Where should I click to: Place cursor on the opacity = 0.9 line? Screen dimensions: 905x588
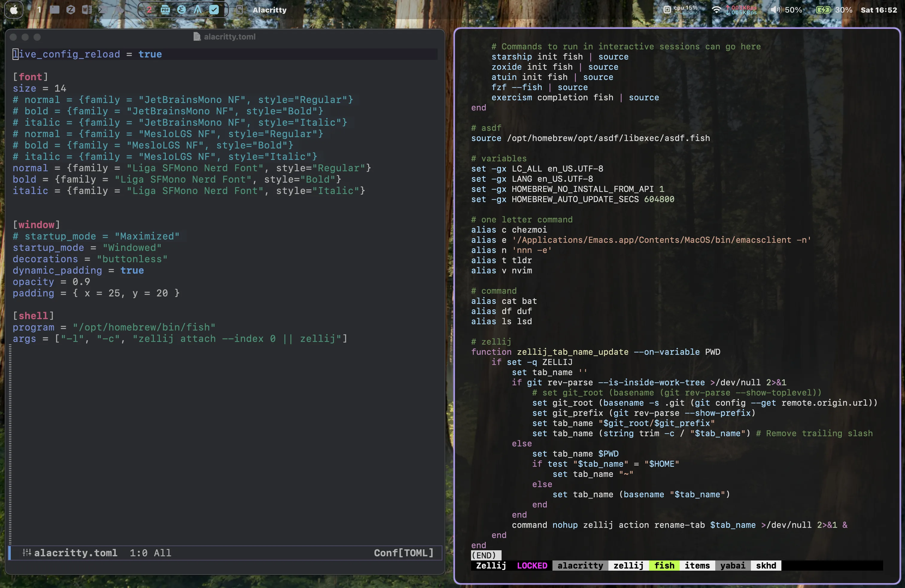pyautogui.click(x=51, y=282)
